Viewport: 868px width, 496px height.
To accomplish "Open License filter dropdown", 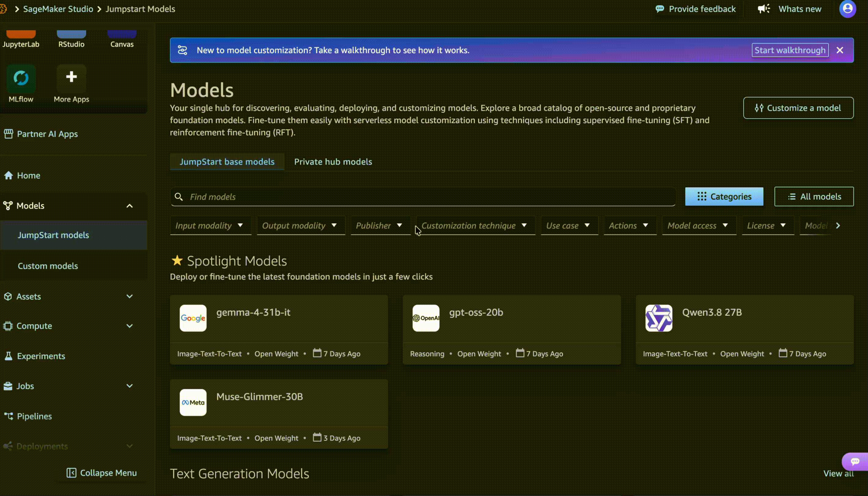I will pos(767,225).
